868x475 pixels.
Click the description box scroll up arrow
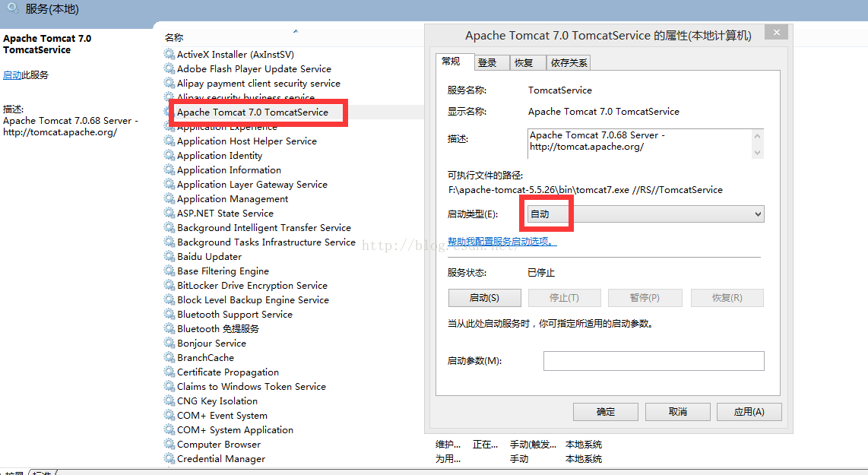pos(757,135)
